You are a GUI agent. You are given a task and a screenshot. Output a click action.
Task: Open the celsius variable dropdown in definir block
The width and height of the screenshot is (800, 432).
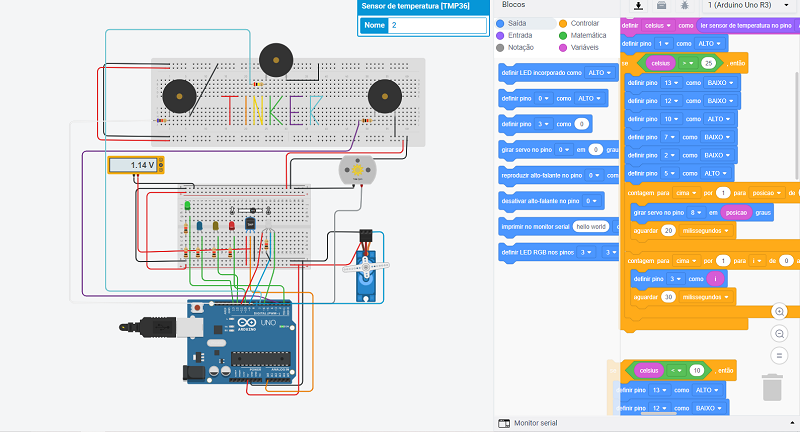coord(658,26)
